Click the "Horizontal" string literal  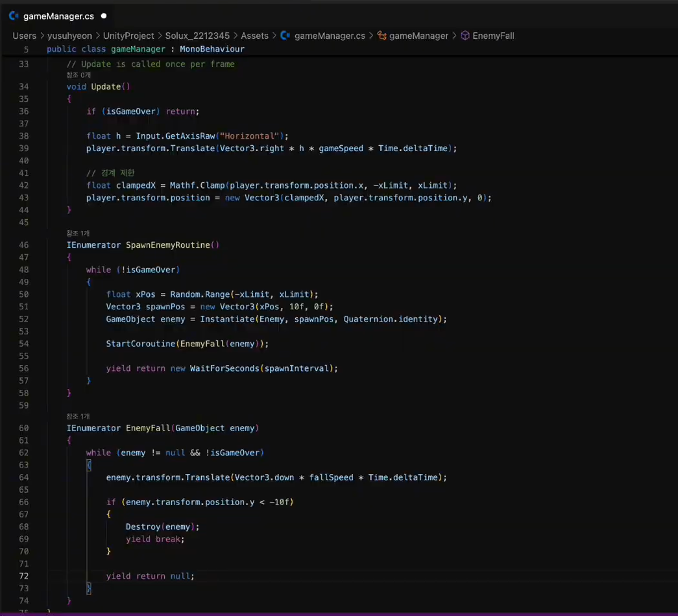250,136
